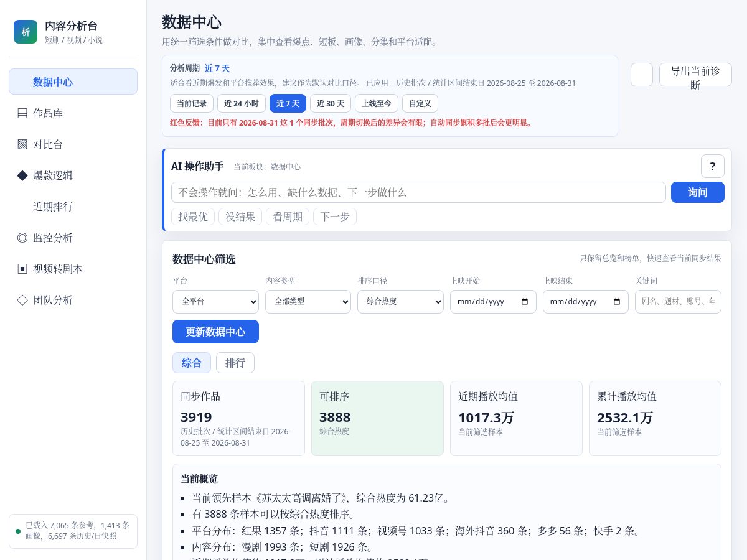This screenshot has width=747, height=560.
Task: Open 作品库 list icon in sidebar
Action: (x=22, y=113)
